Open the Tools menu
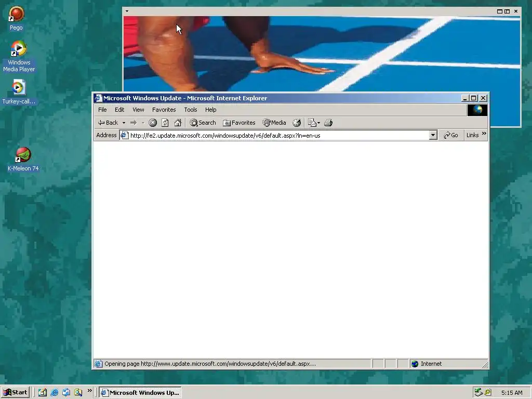Screen dimensions: 532x399 coord(190,110)
